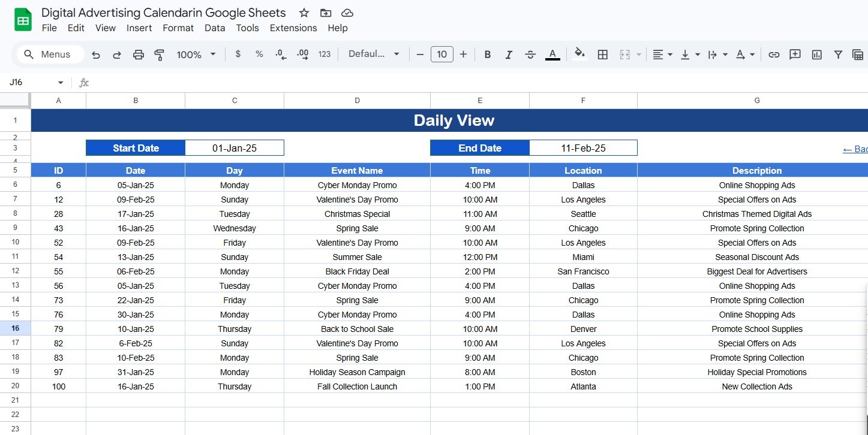This screenshot has width=868, height=435.
Task: Open vertical align dropdown
Action: pyautogui.click(x=690, y=55)
